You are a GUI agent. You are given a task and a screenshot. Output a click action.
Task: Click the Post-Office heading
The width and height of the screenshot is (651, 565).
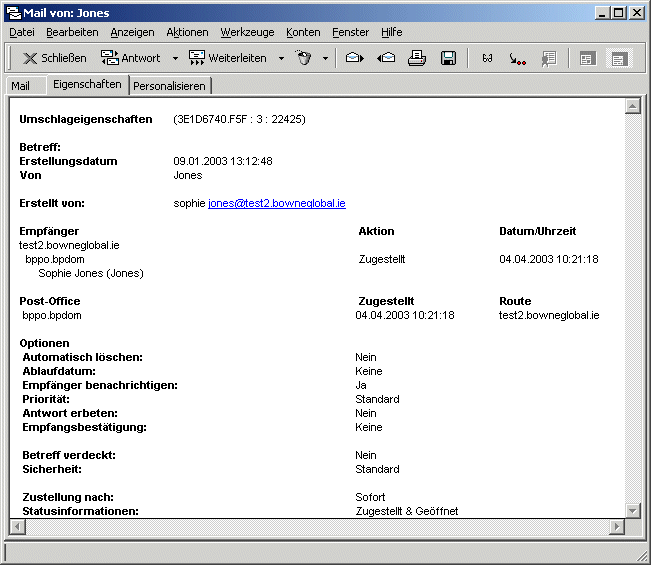pos(50,301)
